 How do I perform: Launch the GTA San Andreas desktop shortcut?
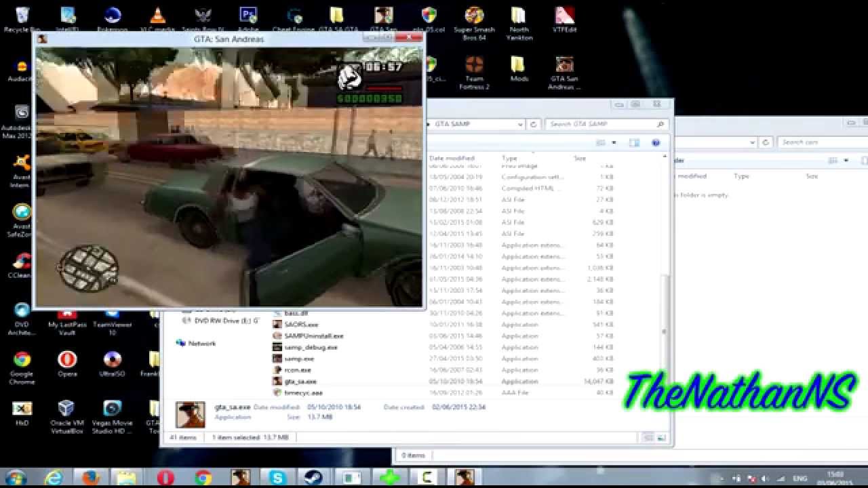[x=564, y=73]
